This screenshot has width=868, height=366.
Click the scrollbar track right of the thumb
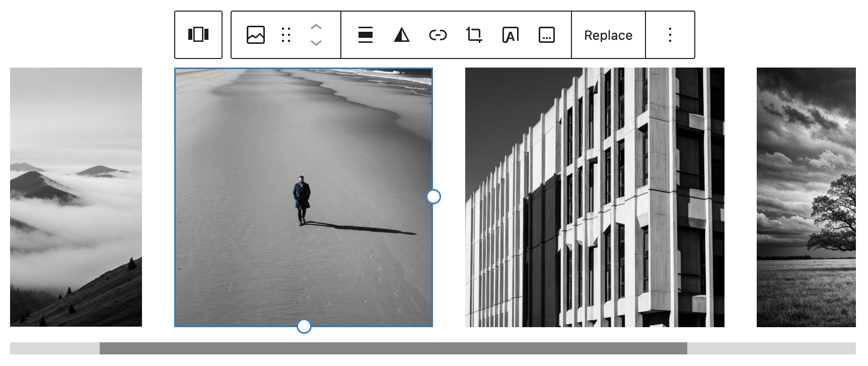[770, 348]
